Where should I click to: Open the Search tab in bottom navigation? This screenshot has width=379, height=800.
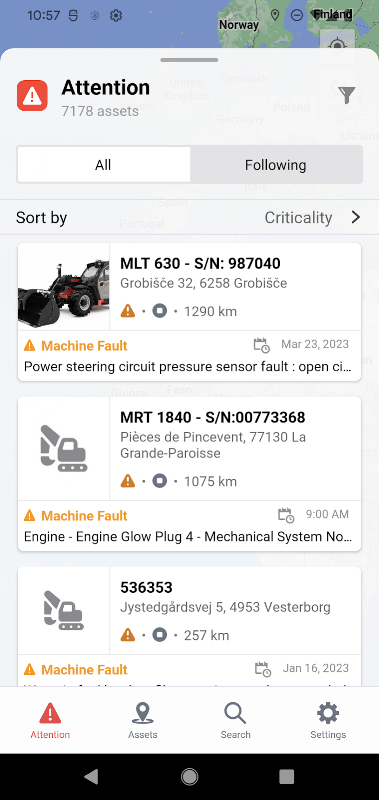point(235,720)
